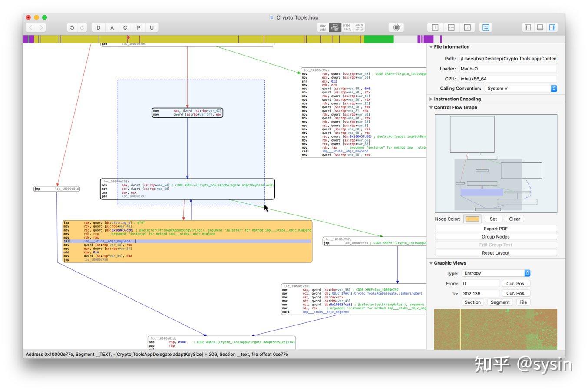The width and height of the screenshot is (588, 391).
Task: Toggle the bottom panel visibility
Action: click(540, 27)
